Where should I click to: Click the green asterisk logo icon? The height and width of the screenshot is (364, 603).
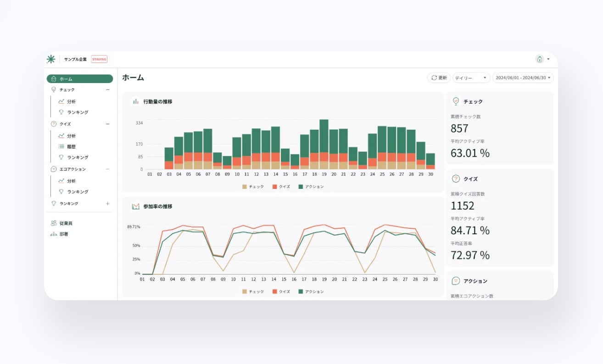(51, 59)
